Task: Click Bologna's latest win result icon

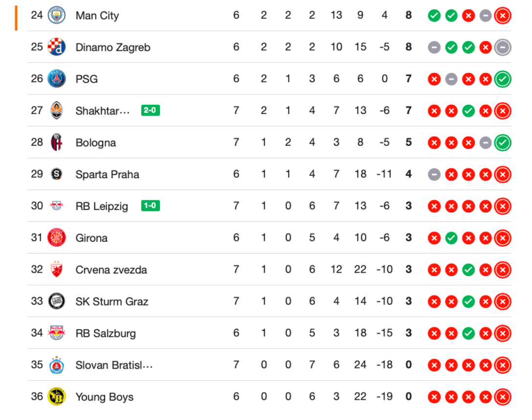Action: pos(503,142)
